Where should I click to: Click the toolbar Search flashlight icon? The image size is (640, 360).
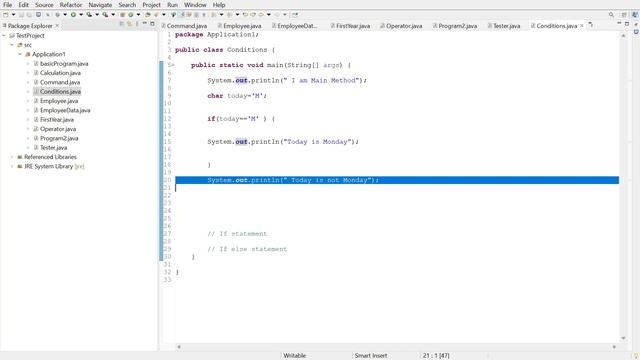tap(156, 15)
